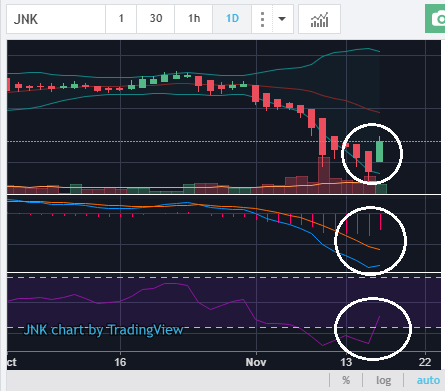Image resolution: width=445 pixels, height=391 pixels.
Task: Click the 22 date label on time axis
Action: tap(425, 362)
